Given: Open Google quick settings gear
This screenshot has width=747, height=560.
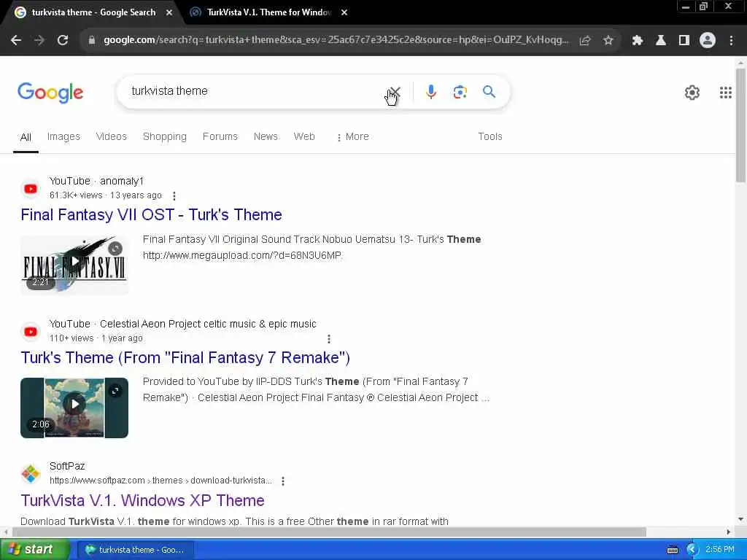Looking at the screenshot, I should pos(692,93).
